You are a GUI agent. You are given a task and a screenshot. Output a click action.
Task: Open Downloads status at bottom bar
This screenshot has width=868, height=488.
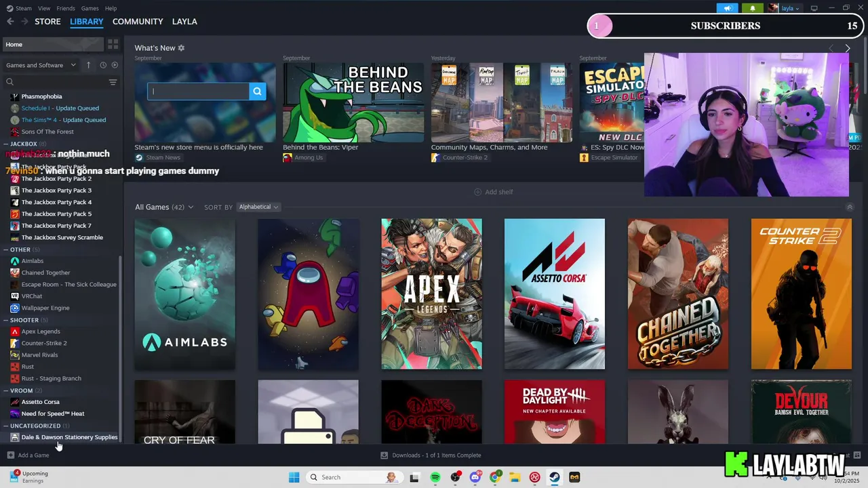pos(431,455)
